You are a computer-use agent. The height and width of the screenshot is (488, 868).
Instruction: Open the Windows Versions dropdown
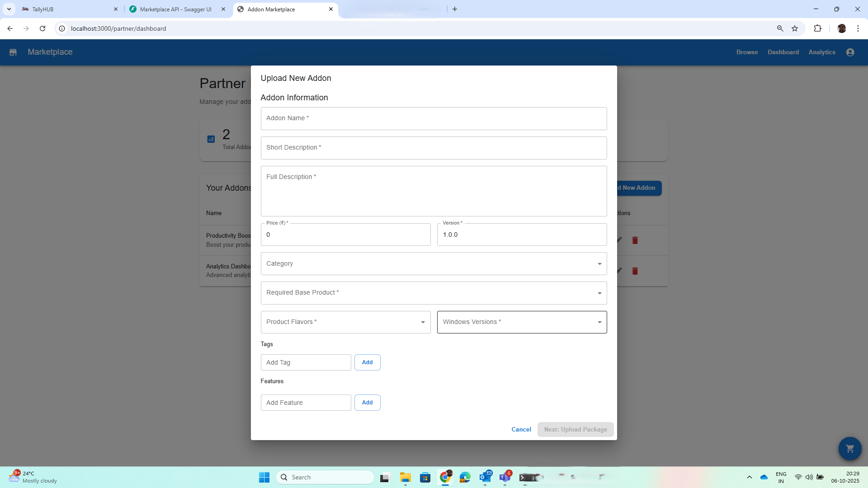522,322
